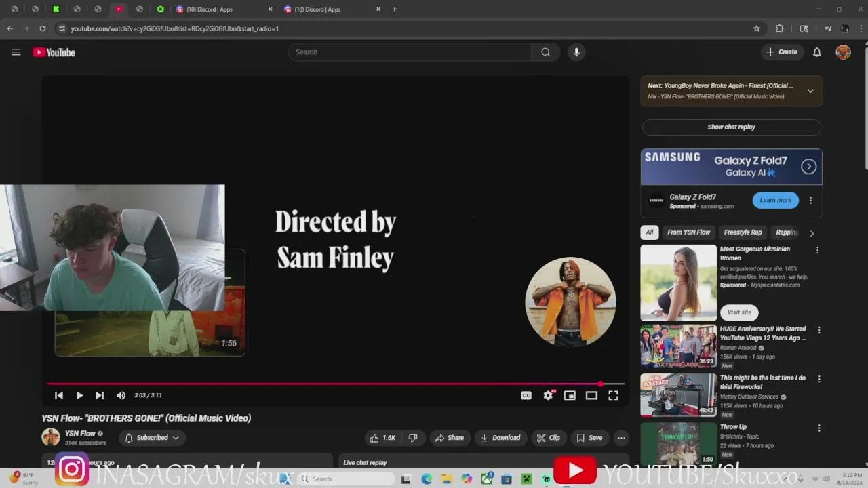Toggle closed captions on the player
This screenshot has width=868, height=488.
[x=526, y=395]
